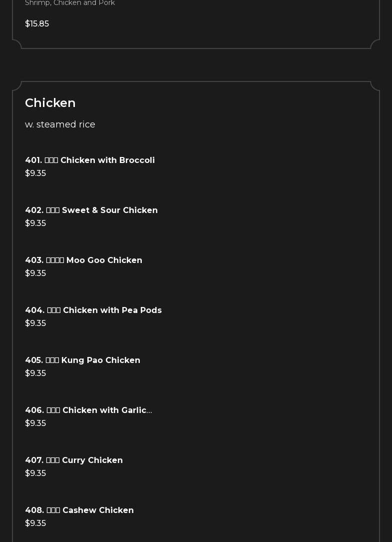Click "Shrimp, Chicken and Pork" description text
Viewport: 392px width, 542px height.
tap(70, 3)
